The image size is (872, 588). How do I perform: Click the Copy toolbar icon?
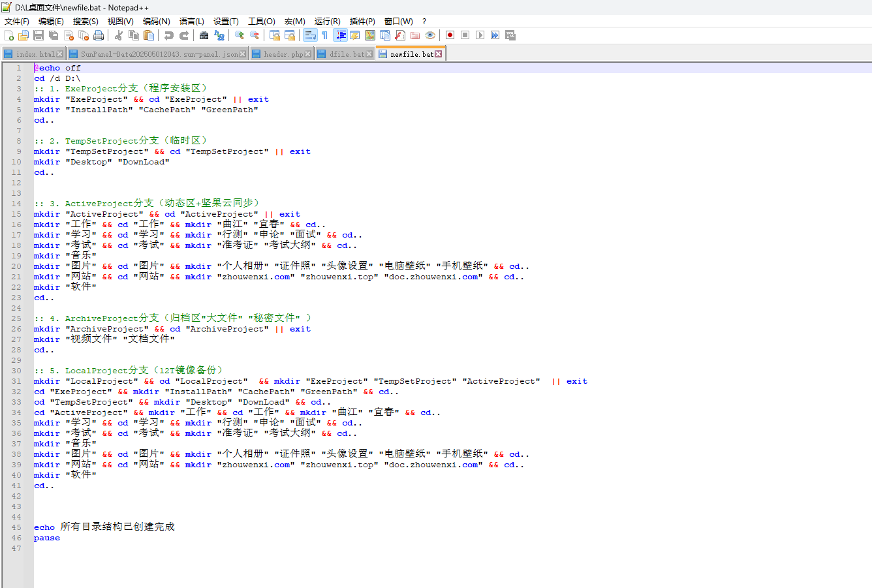[x=134, y=35]
